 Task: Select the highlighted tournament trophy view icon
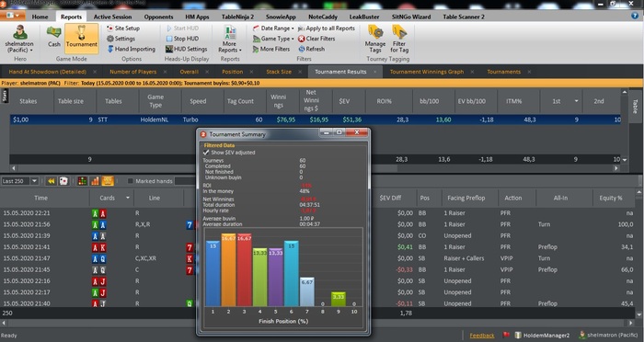coord(108,181)
